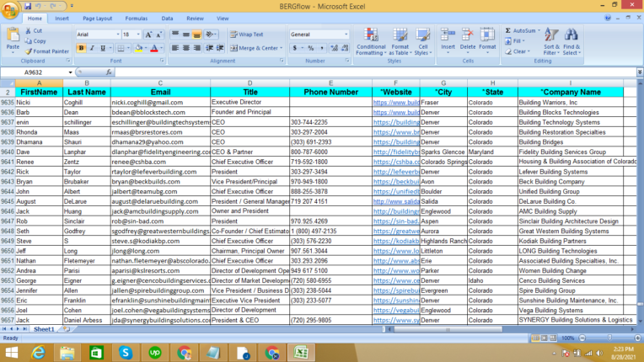The image size is (644, 362).
Task: Select the Sheet1 worksheet tab
Action: coord(44,329)
